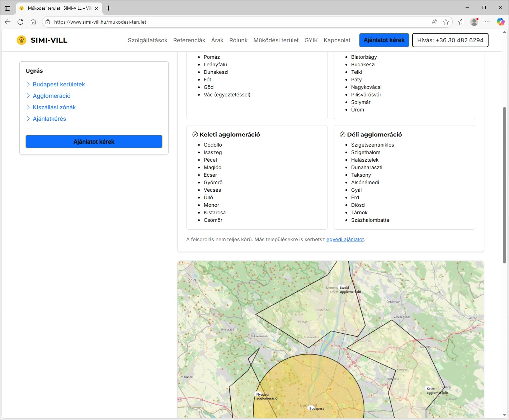The image size is (509, 420).
Task: Add page to favorites star icon
Action: [x=446, y=22]
